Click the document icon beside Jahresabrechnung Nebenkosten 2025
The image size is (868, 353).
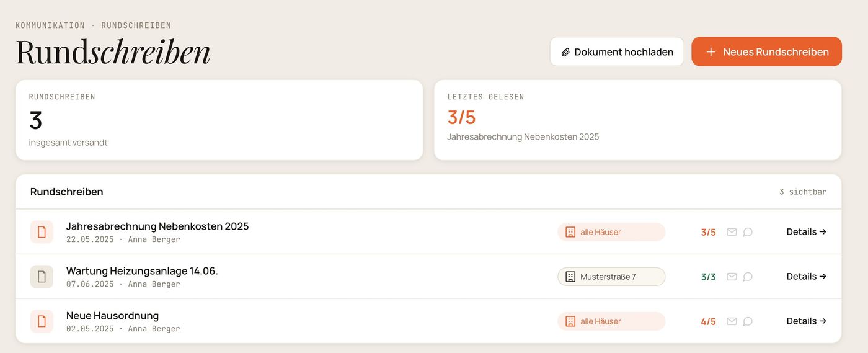pyautogui.click(x=42, y=232)
